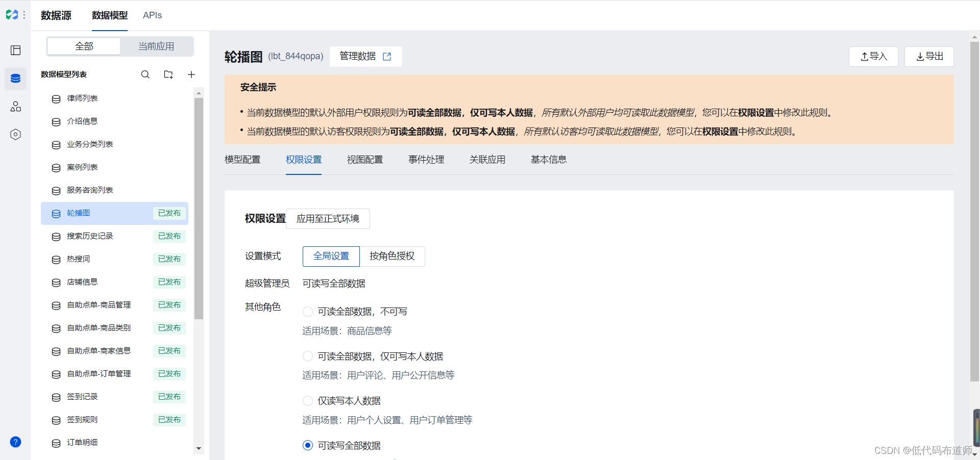Click the database icon next to 介绍信息
This screenshot has height=460, width=980.
click(56, 122)
